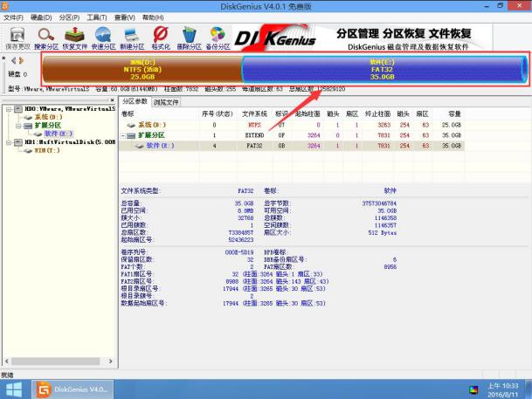Click the 起始柱面 column header
532x399 pixels.
point(307,114)
